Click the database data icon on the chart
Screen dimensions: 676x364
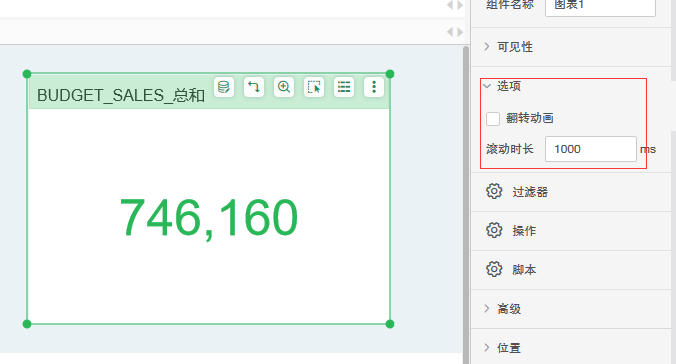coord(224,87)
